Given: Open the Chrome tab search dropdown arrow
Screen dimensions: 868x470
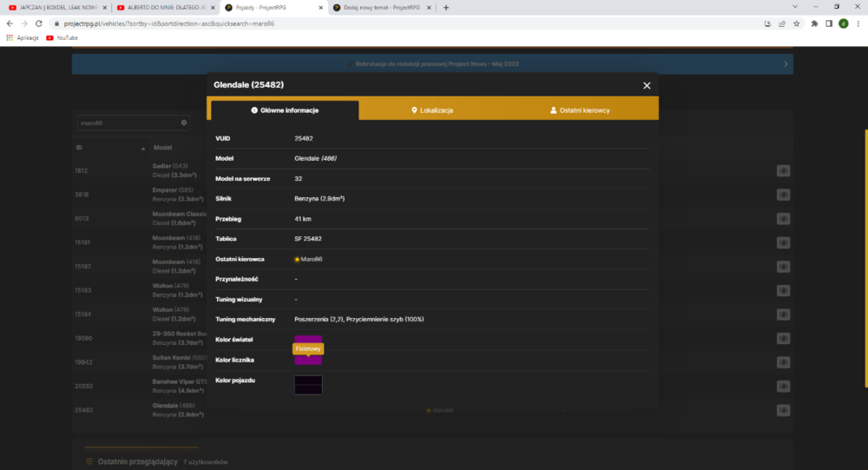Looking at the screenshot, I should tap(795, 7).
